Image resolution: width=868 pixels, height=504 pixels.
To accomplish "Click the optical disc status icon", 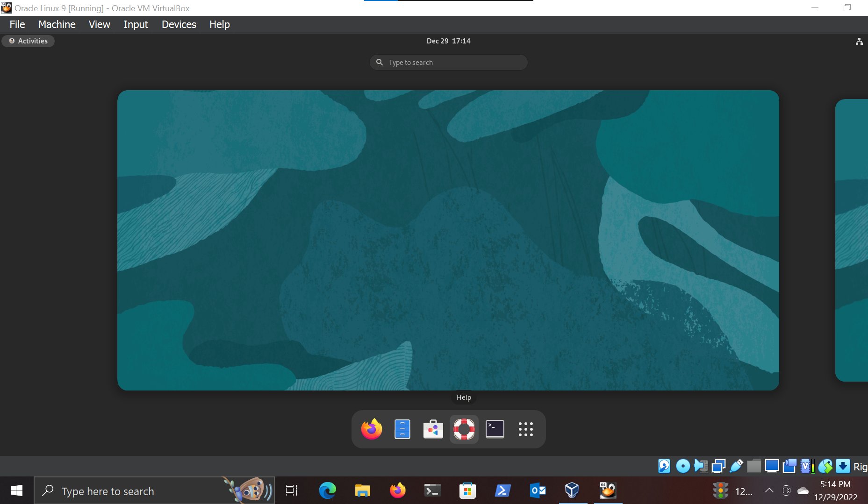I will click(x=683, y=466).
